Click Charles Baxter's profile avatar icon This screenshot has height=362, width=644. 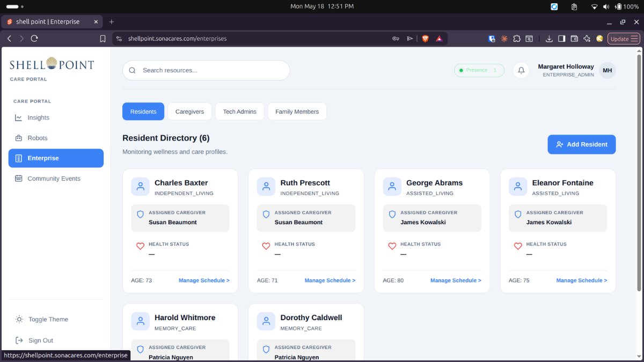tap(141, 187)
